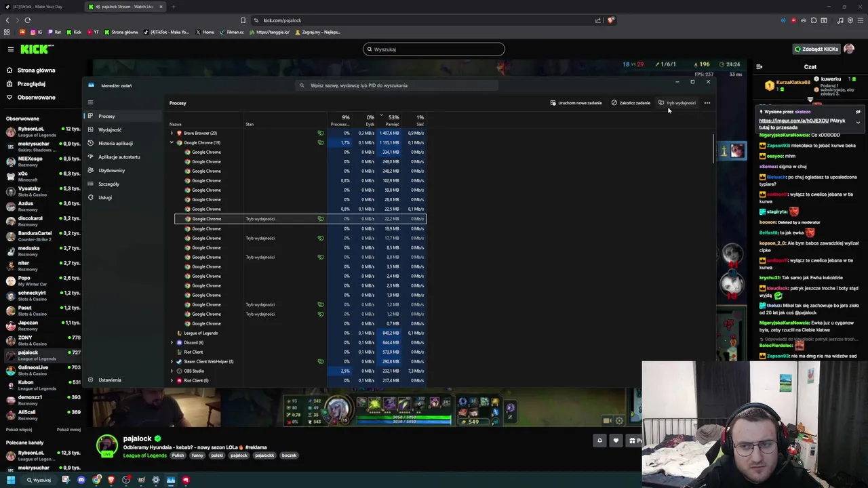Click the Brave Browser shield icon in process row
Viewport: 868px width, 488px height.
click(179, 134)
